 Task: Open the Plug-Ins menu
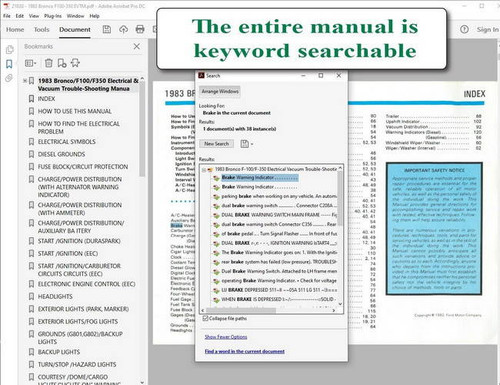coord(53,16)
